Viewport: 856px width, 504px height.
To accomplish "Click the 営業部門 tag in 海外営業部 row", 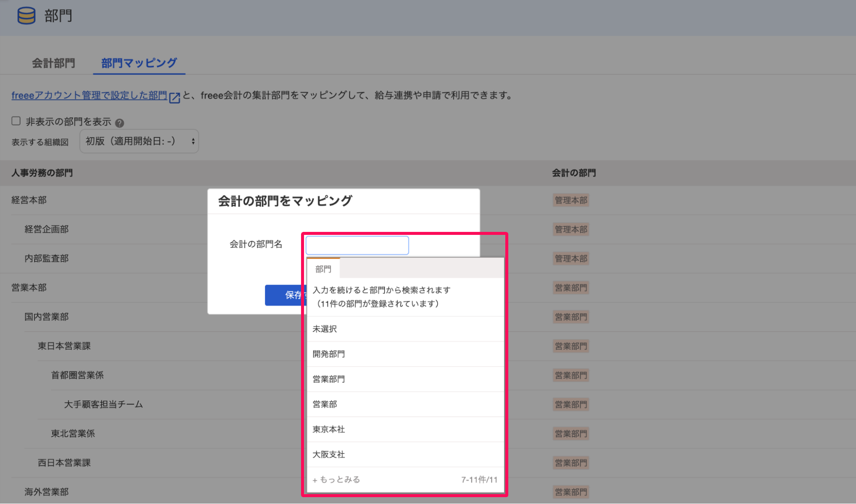I will [x=571, y=492].
